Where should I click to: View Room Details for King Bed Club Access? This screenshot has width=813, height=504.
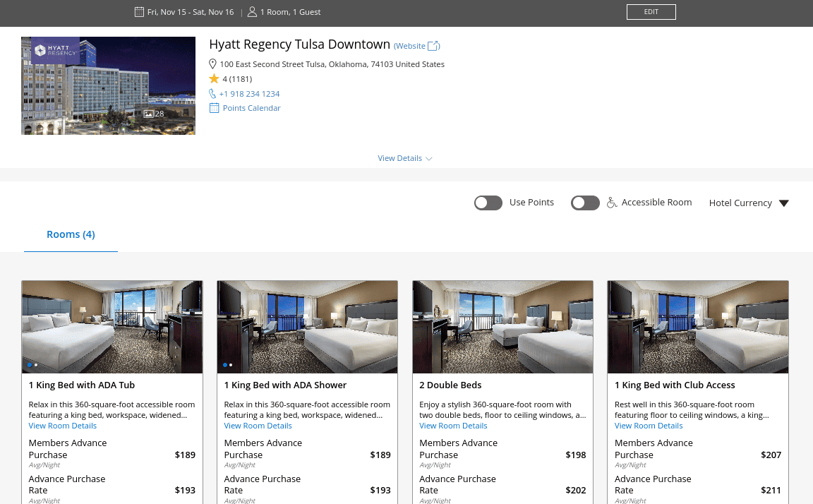[x=649, y=426]
